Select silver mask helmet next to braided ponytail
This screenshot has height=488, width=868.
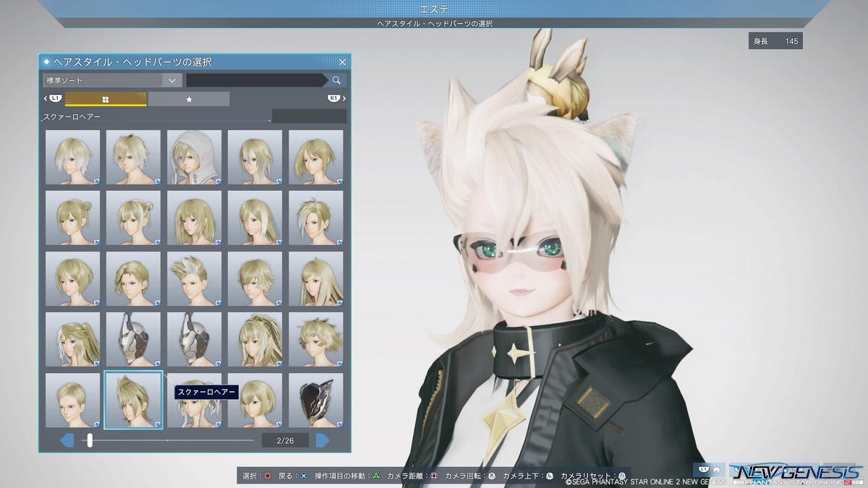tap(134, 339)
